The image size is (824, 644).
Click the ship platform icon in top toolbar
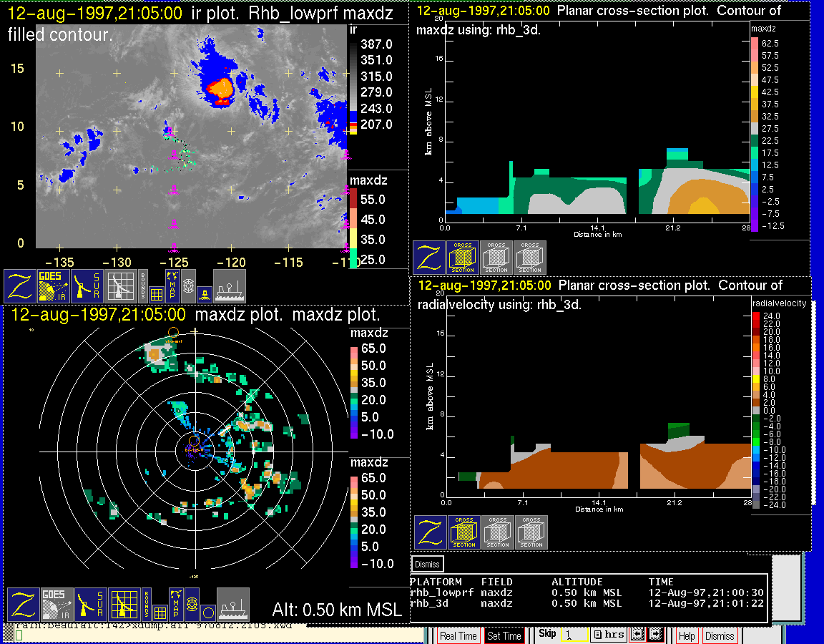click(x=230, y=286)
